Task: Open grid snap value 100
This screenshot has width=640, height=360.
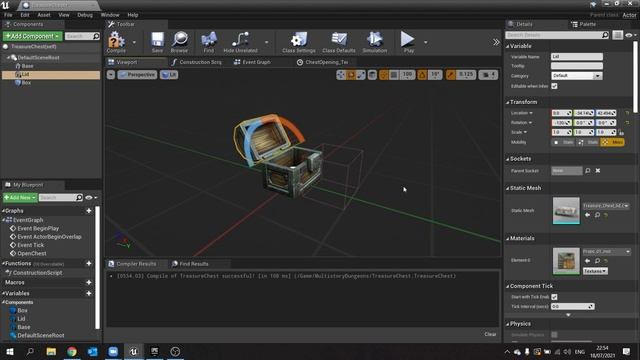Action: (x=407, y=75)
